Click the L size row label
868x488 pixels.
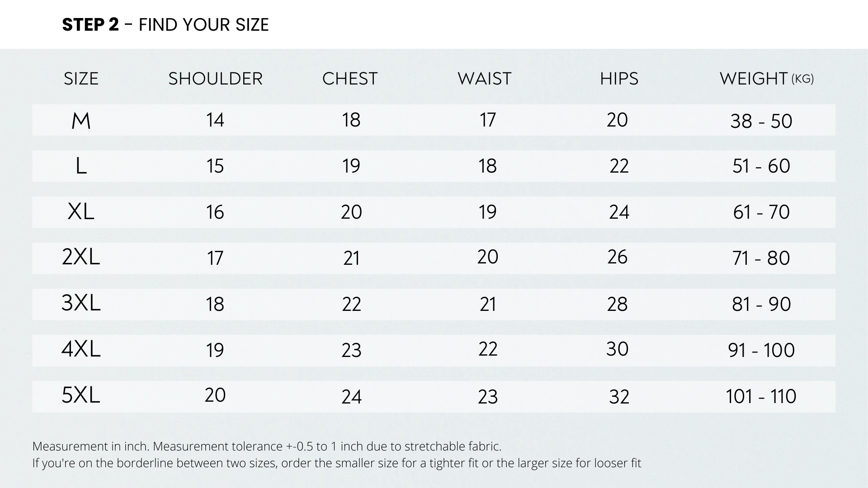coord(81,166)
